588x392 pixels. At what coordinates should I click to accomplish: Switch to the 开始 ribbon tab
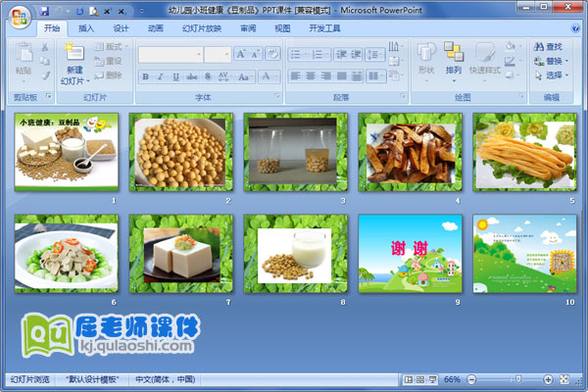(52, 28)
